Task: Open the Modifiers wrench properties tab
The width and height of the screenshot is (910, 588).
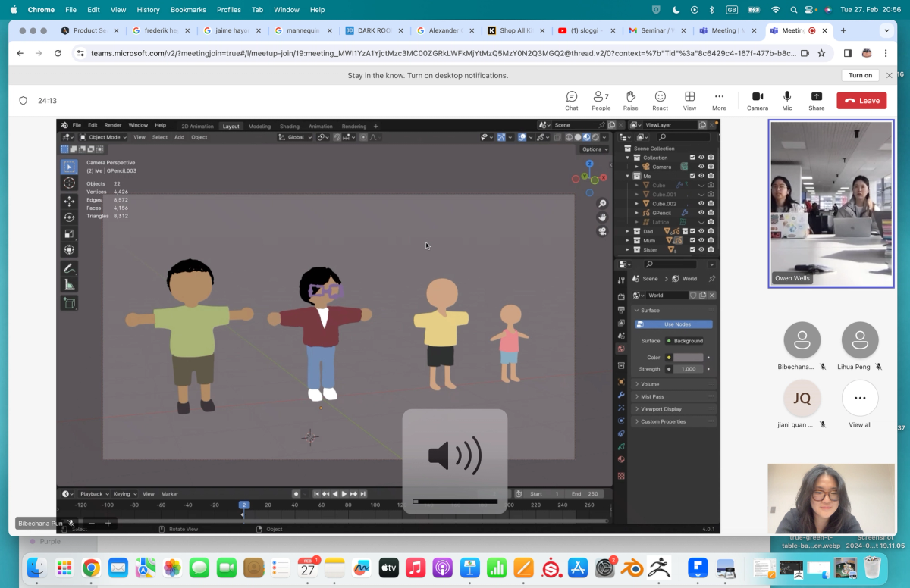Action: coord(621,395)
